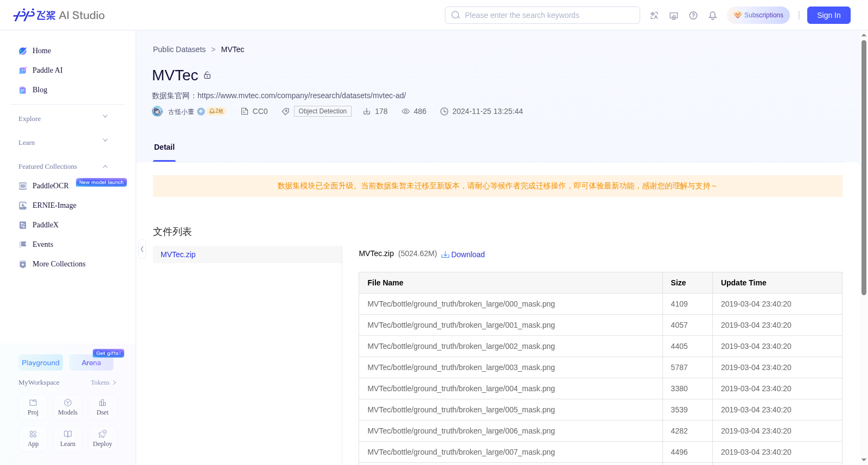Select MVTec.zip in the file list

(247, 254)
